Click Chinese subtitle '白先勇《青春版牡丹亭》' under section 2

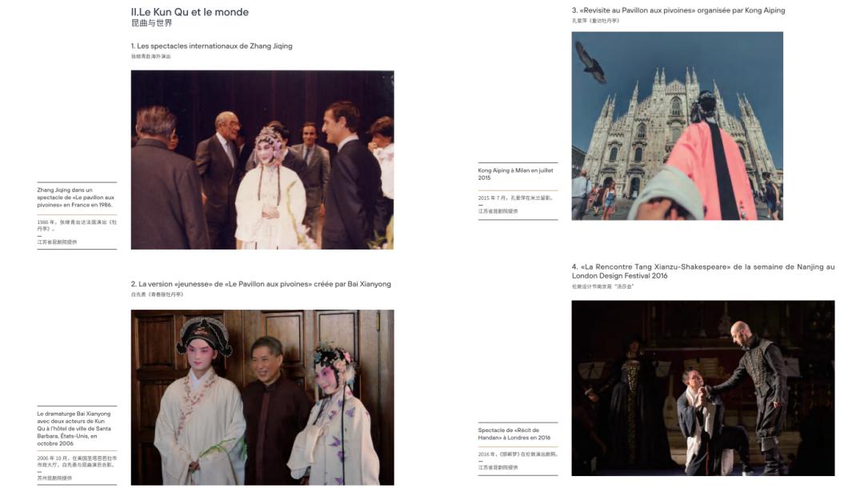pyautogui.click(x=158, y=294)
